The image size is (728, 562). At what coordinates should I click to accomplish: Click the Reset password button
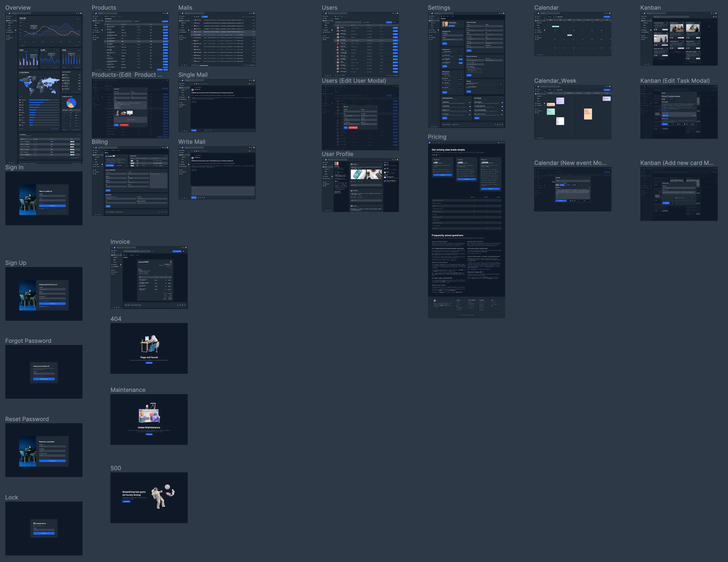click(52, 461)
